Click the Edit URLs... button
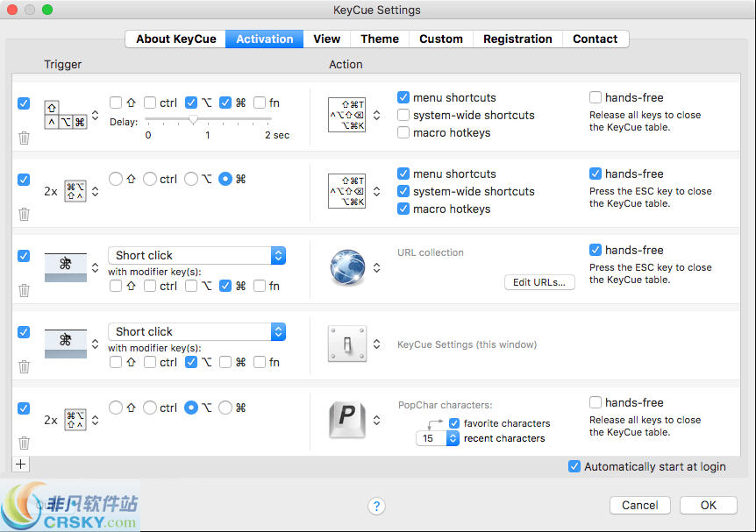 coord(539,282)
